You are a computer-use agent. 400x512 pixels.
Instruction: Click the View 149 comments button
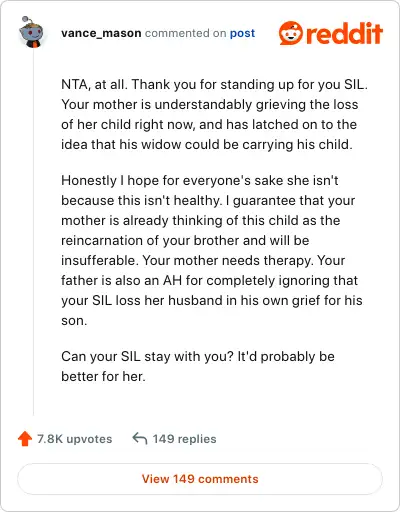tap(200, 479)
